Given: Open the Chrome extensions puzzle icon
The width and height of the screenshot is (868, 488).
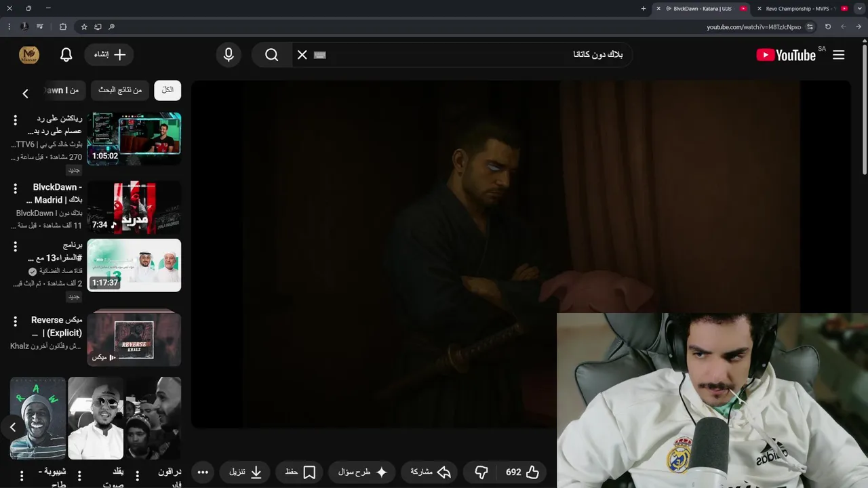Looking at the screenshot, I should pyautogui.click(x=62, y=27).
